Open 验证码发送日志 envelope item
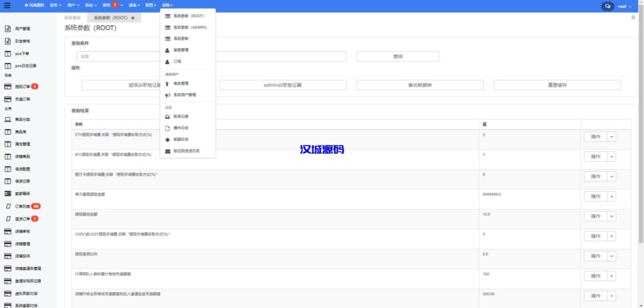Image resolution: width=644 pixels, height=308 pixels. [x=186, y=151]
